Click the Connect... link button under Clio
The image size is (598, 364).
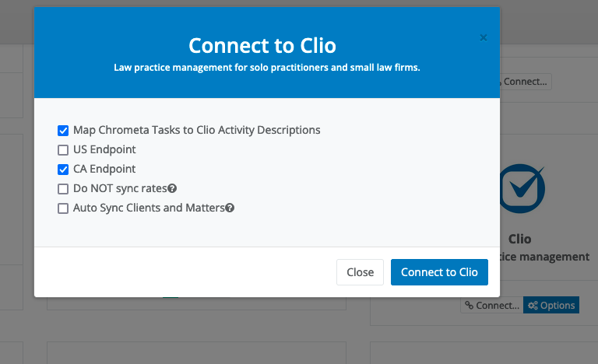click(x=491, y=306)
